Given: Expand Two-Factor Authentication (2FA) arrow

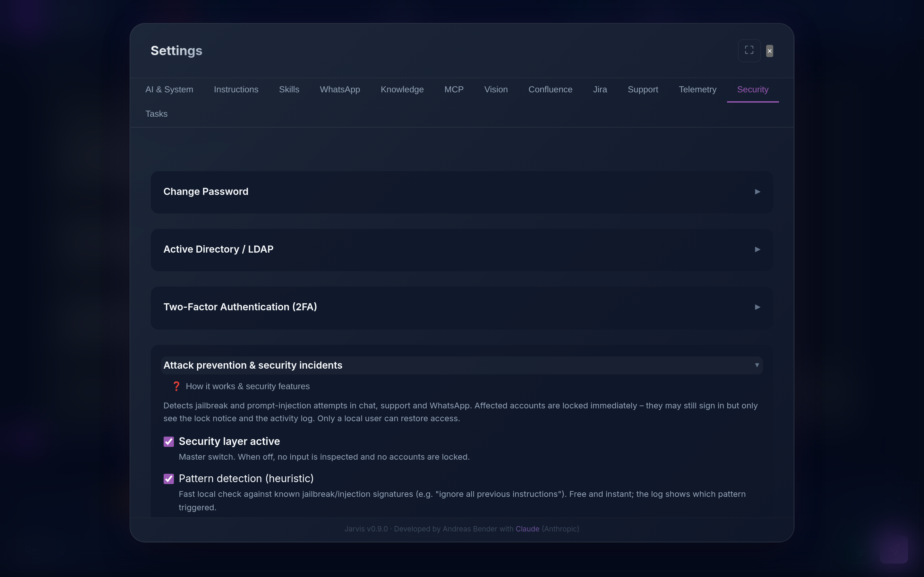Looking at the screenshot, I should (x=757, y=307).
